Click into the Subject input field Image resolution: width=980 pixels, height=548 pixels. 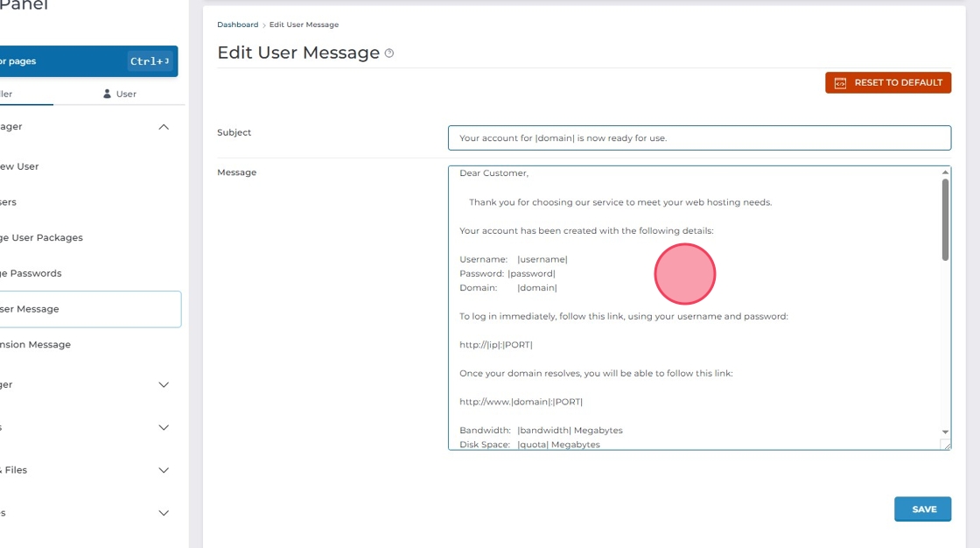point(698,138)
